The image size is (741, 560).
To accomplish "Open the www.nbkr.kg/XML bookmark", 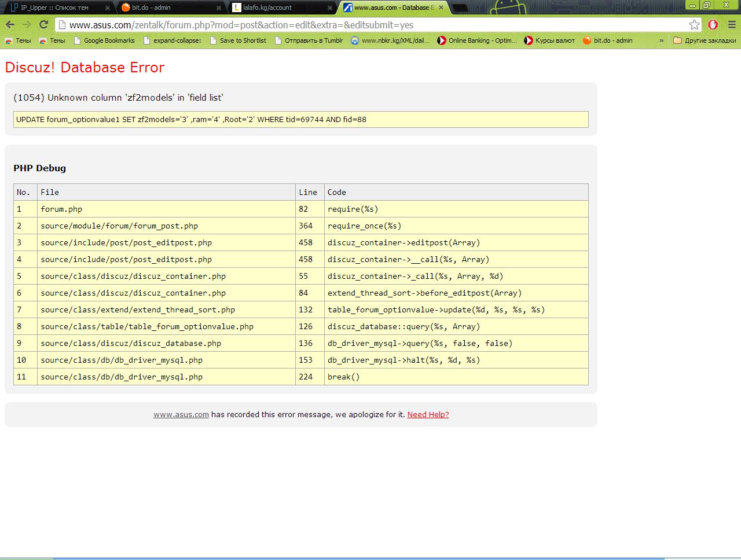I will tap(390, 40).
